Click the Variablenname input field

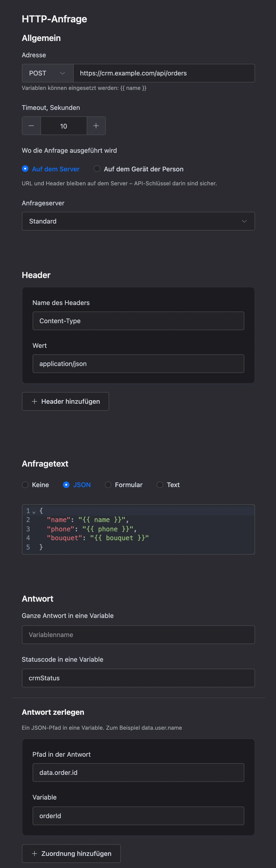[138, 634]
